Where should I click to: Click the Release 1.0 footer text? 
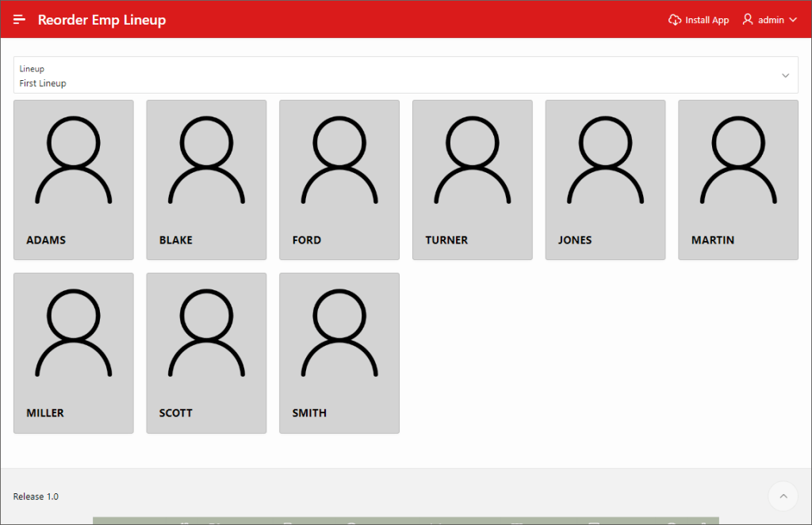tap(36, 496)
